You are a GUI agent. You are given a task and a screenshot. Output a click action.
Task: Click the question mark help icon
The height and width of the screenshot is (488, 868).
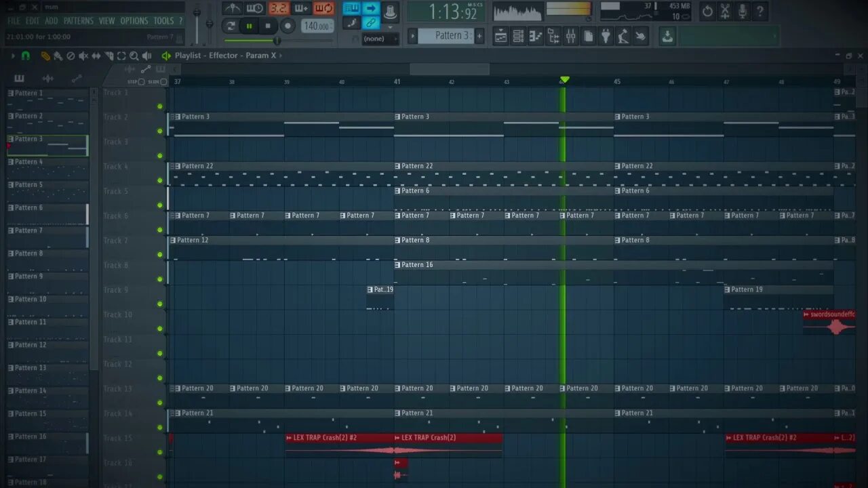pos(760,11)
